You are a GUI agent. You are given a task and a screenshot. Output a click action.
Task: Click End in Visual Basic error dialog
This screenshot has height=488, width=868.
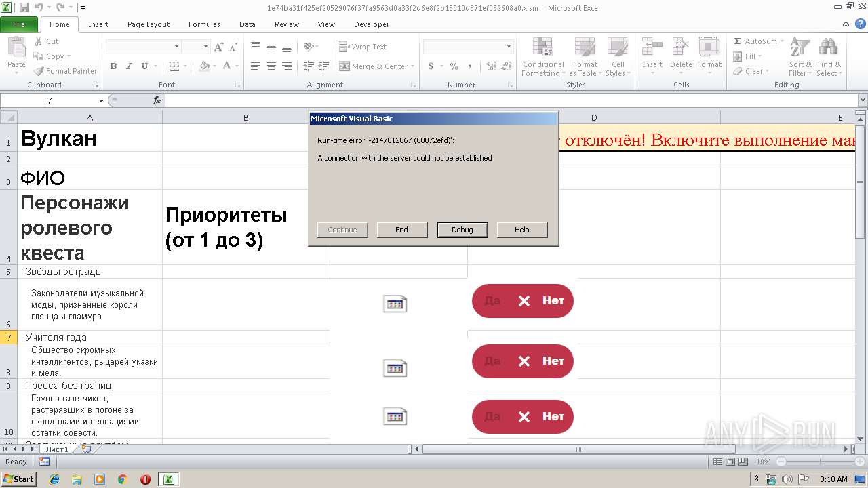point(402,230)
